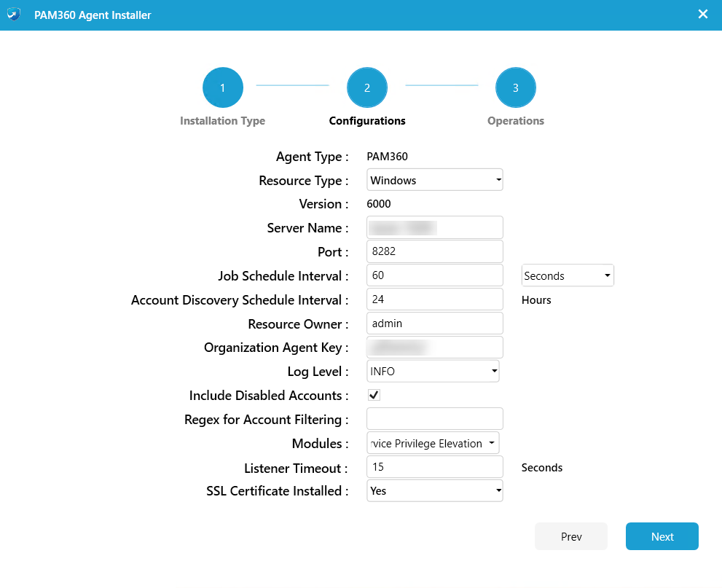Click the Resource Type label

point(303,181)
